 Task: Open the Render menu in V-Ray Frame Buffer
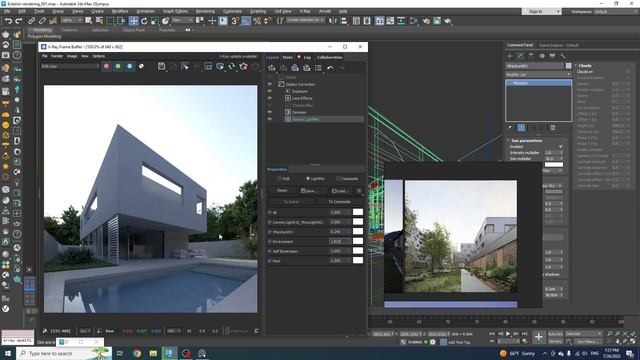pyautogui.click(x=57, y=56)
